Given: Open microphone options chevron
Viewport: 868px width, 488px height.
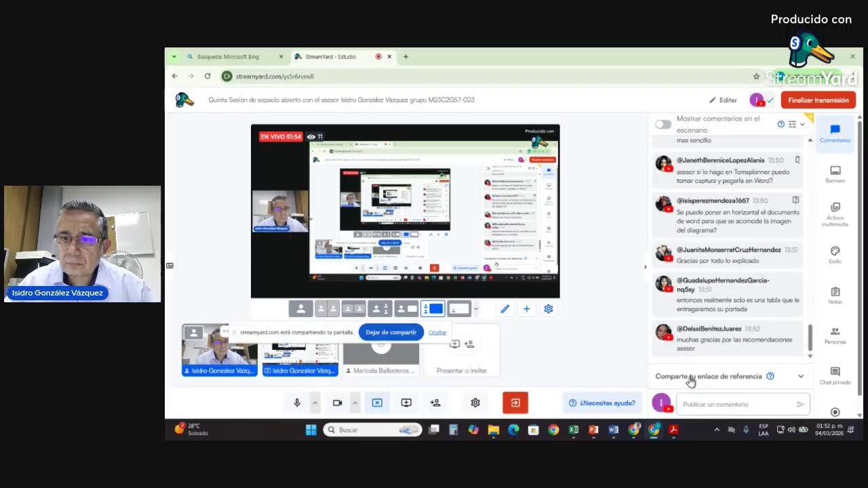Looking at the screenshot, I should click(315, 403).
